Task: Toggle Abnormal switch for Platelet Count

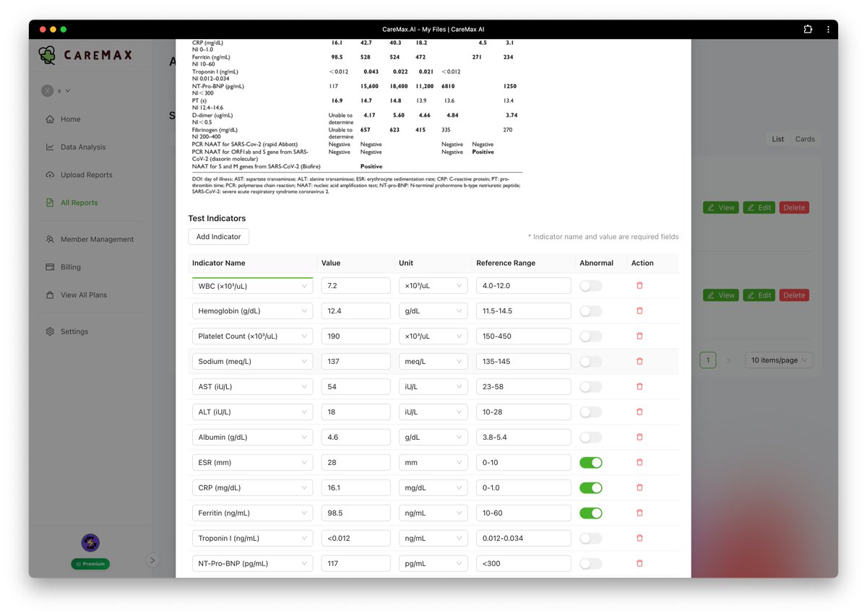Action: tap(590, 337)
